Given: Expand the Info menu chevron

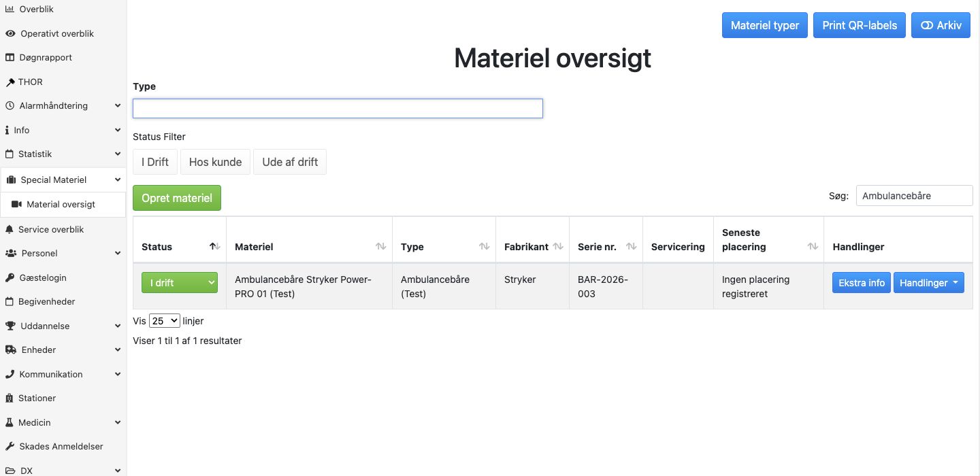Looking at the screenshot, I should coord(118,130).
